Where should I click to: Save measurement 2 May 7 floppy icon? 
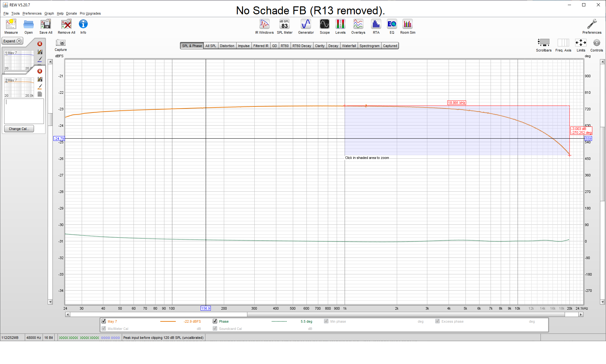tap(40, 79)
